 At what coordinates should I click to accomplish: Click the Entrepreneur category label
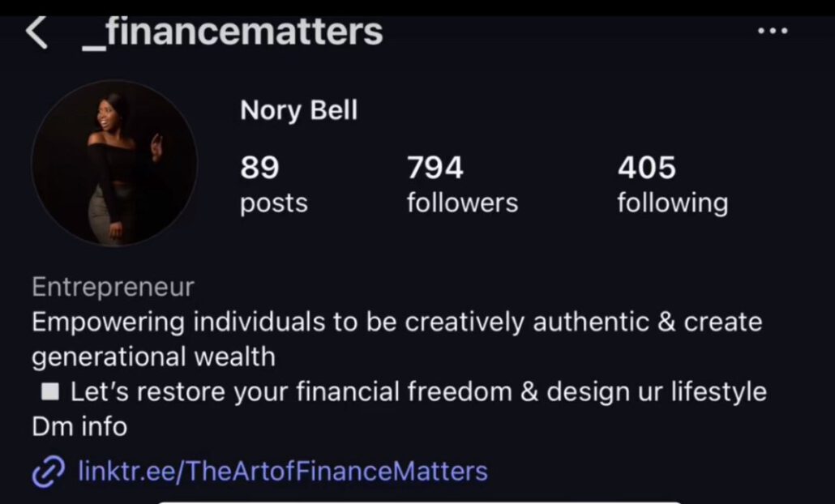(x=113, y=287)
